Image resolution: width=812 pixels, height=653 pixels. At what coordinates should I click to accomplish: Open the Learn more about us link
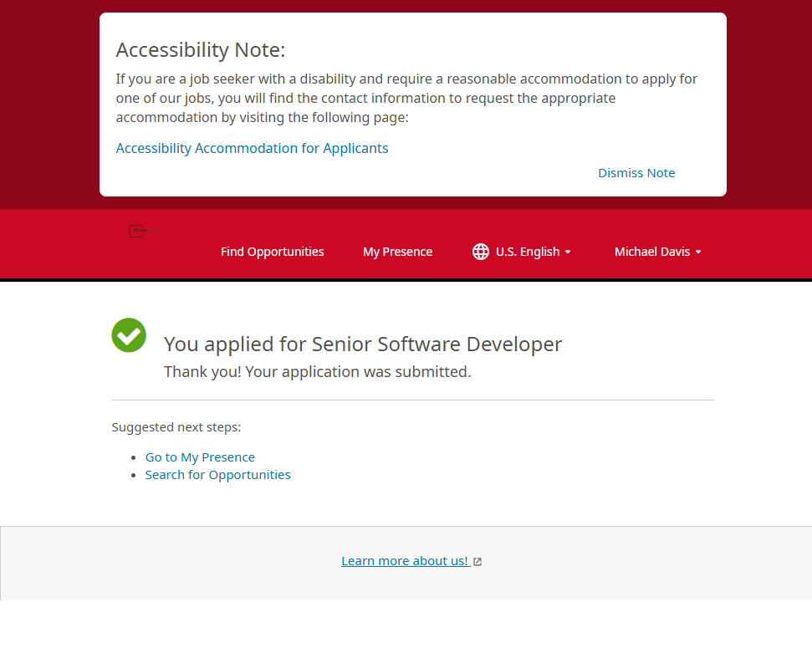click(405, 561)
